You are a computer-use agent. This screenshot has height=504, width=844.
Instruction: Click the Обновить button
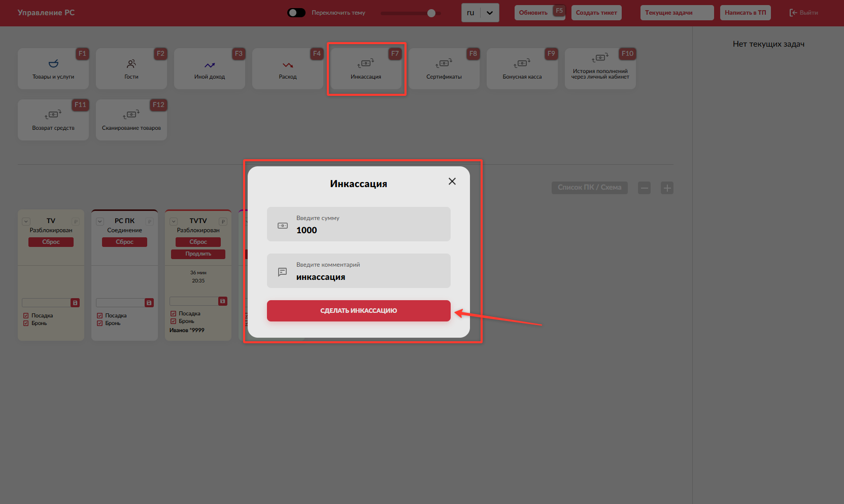pos(539,13)
